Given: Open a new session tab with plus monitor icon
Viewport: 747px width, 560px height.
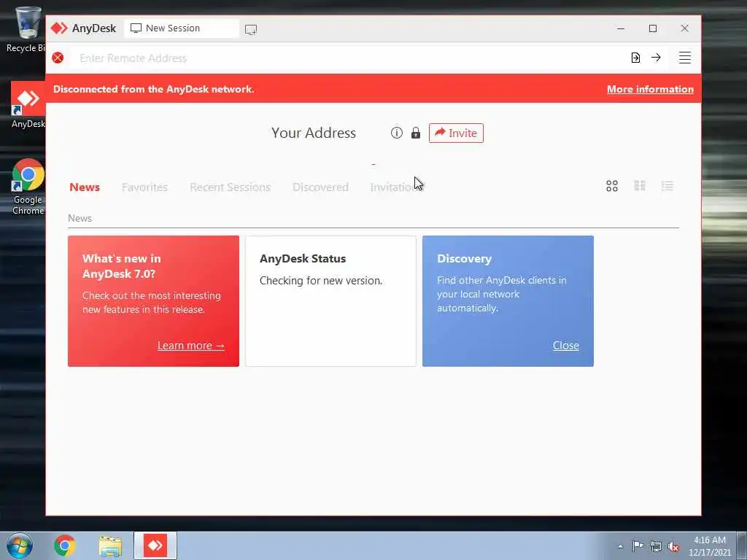Looking at the screenshot, I should coord(251,29).
